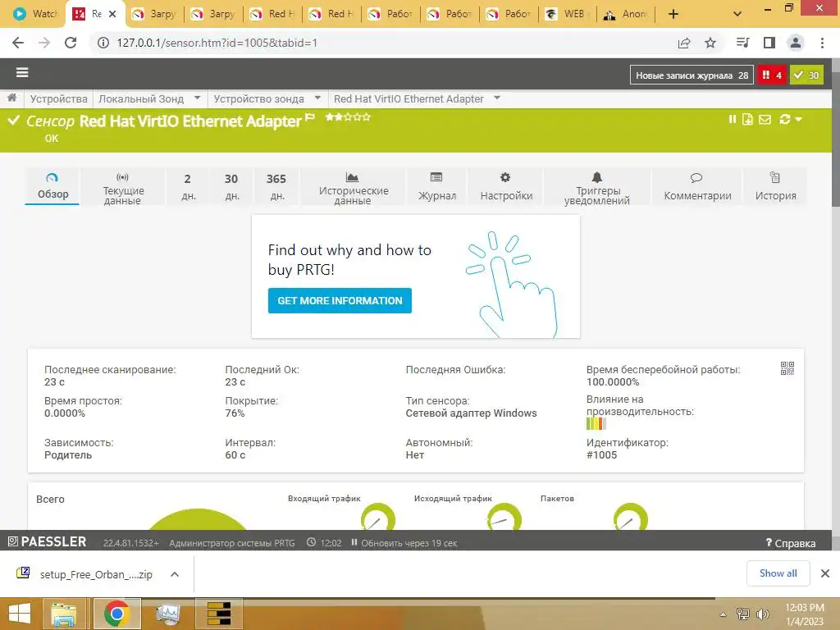The height and width of the screenshot is (630, 840).
Task: Open new log entries button showing 28
Action: coord(692,75)
